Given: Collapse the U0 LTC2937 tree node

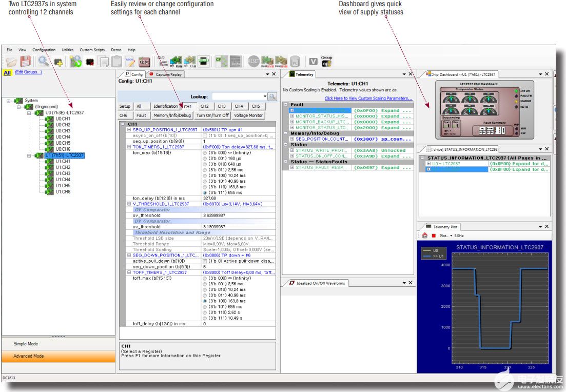Looking at the screenshot, I should tap(28, 112).
